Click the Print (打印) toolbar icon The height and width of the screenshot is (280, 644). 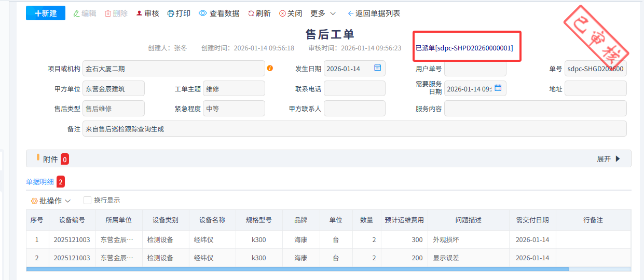[171, 14]
